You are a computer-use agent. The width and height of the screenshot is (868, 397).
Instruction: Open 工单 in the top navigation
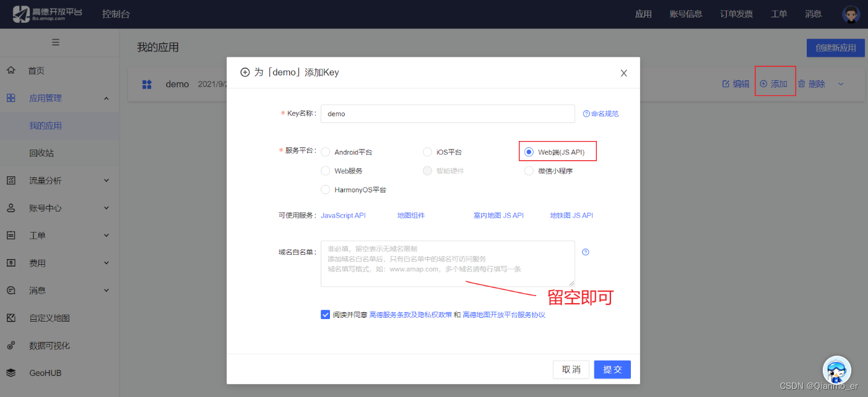pos(779,14)
